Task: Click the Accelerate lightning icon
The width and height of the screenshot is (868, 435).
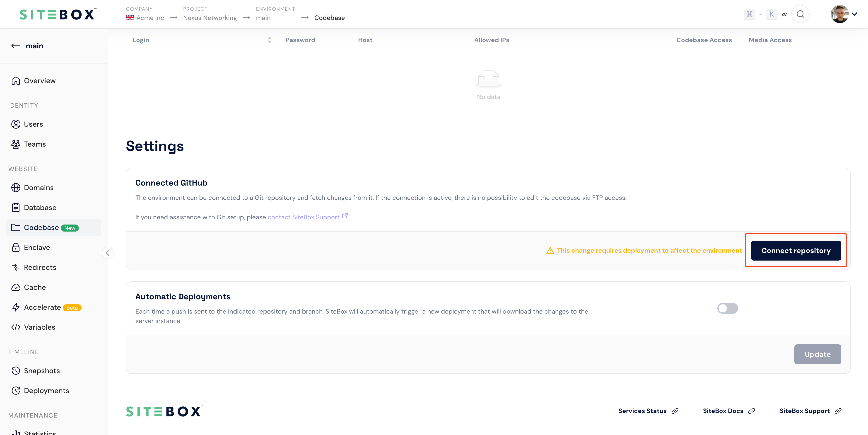Action: pyautogui.click(x=16, y=307)
